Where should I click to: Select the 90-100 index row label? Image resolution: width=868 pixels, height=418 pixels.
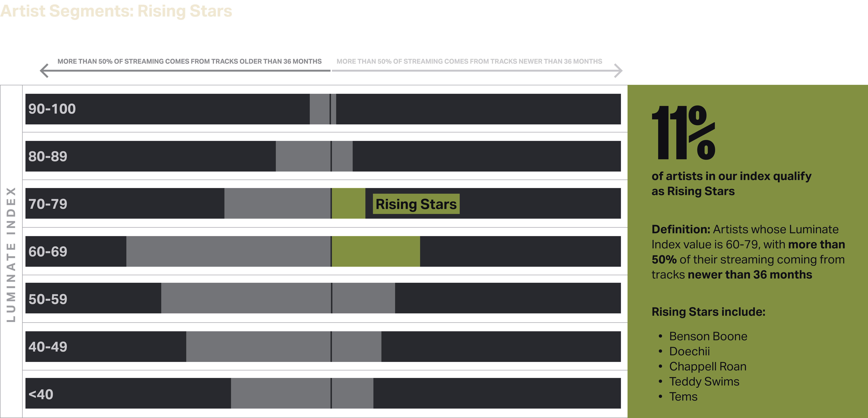click(52, 109)
